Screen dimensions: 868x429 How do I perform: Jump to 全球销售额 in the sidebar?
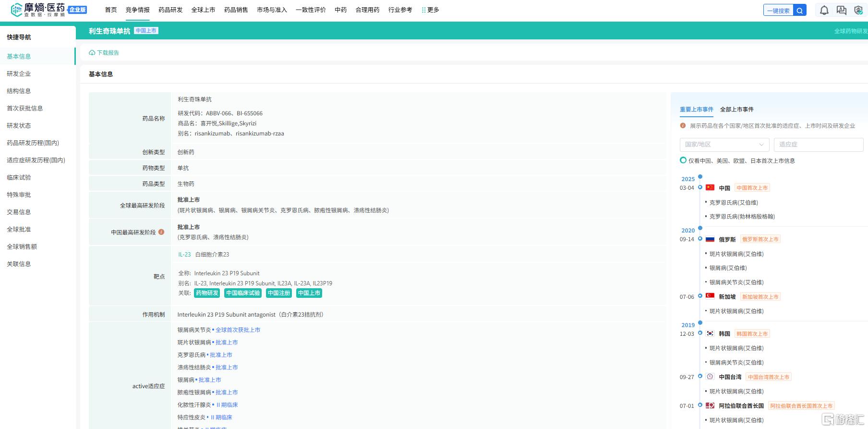(22, 246)
